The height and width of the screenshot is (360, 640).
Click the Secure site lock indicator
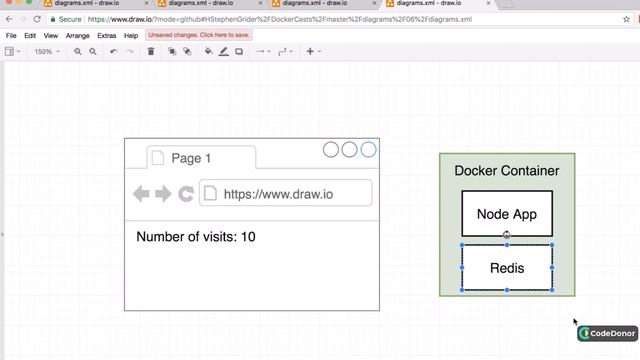(66, 19)
